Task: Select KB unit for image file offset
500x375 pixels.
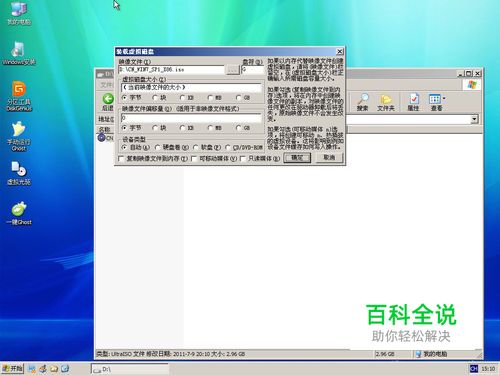Action: [x=182, y=128]
